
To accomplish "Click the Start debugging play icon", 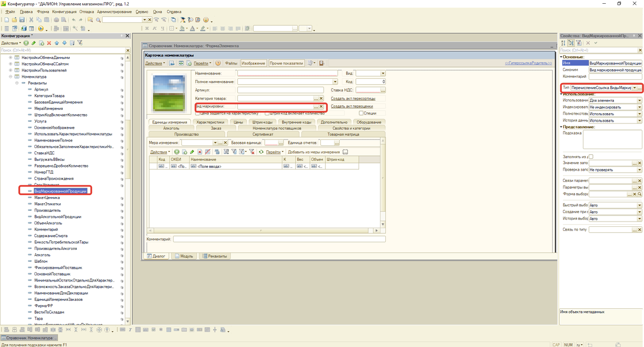I will (x=41, y=28).
